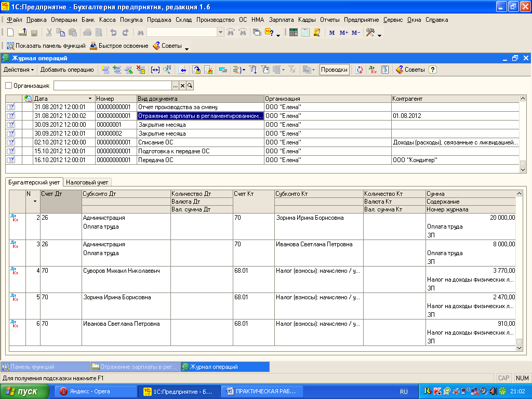Click the Mark for deletion red X icon
This screenshot has height=399, width=532.
pos(140,70)
